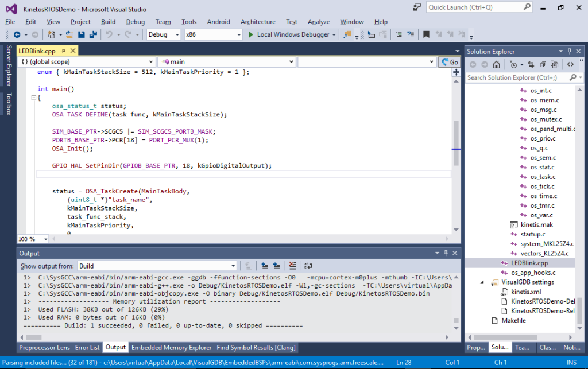Viewport: 588px width, 369px height.
Task: Open the Architecture menu
Action: 257,21
